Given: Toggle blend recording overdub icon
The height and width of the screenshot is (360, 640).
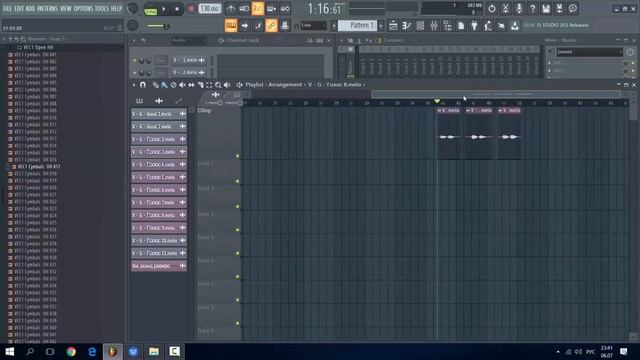Looking at the screenshot, I should 271,8.
